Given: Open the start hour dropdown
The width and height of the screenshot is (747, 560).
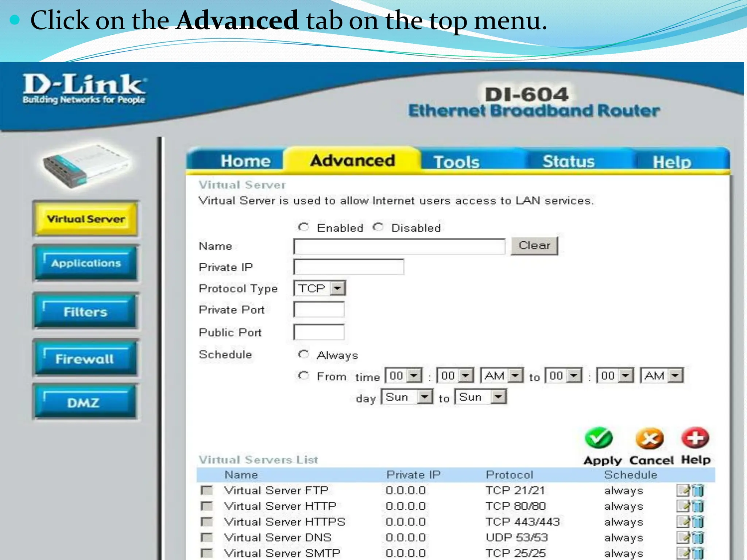Looking at the screenshot, I should (404, 375).
